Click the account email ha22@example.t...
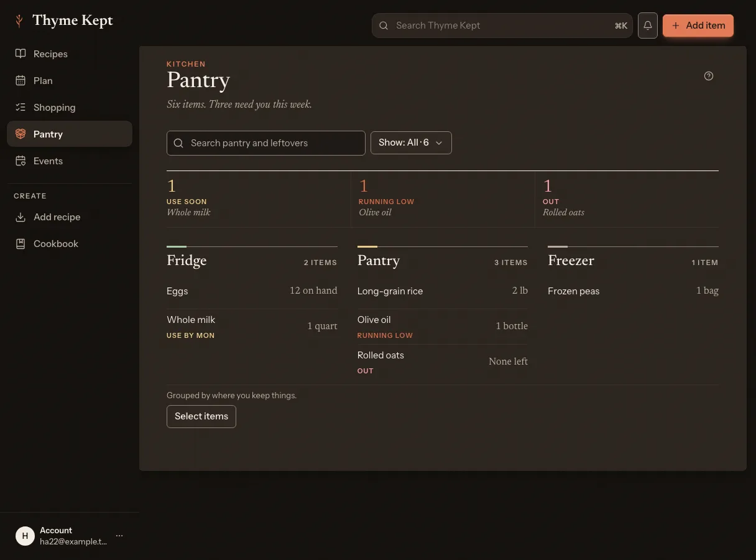756x560 pixels. coord(73,542)
